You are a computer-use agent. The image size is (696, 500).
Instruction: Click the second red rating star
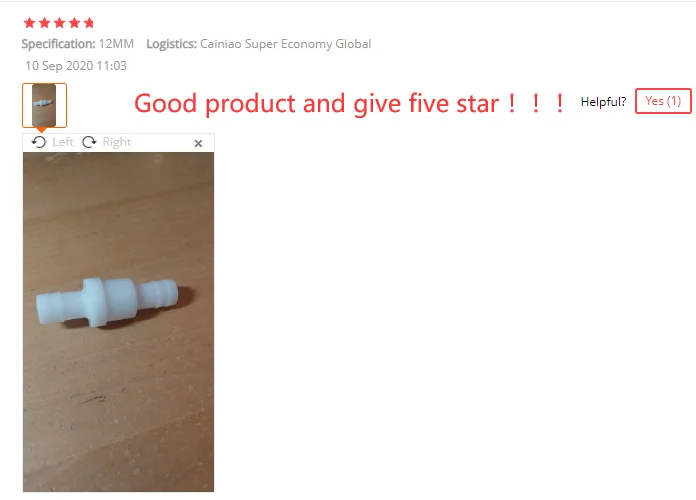tap(44, 23)
